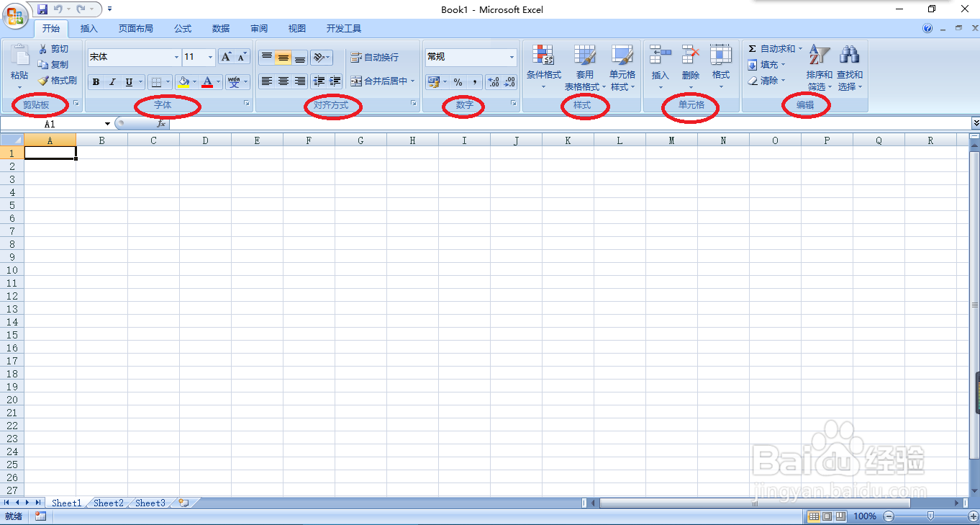This screenshot has height=525, width=980.
Task: Decrease decimal places icon
Action: pyautogui.click(x=509, y=82)
